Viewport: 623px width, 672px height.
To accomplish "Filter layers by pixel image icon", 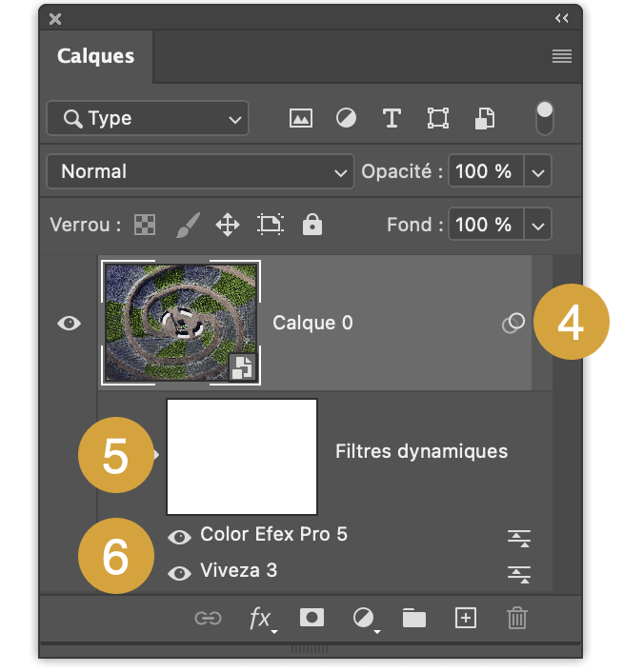I will click(301, 118).
